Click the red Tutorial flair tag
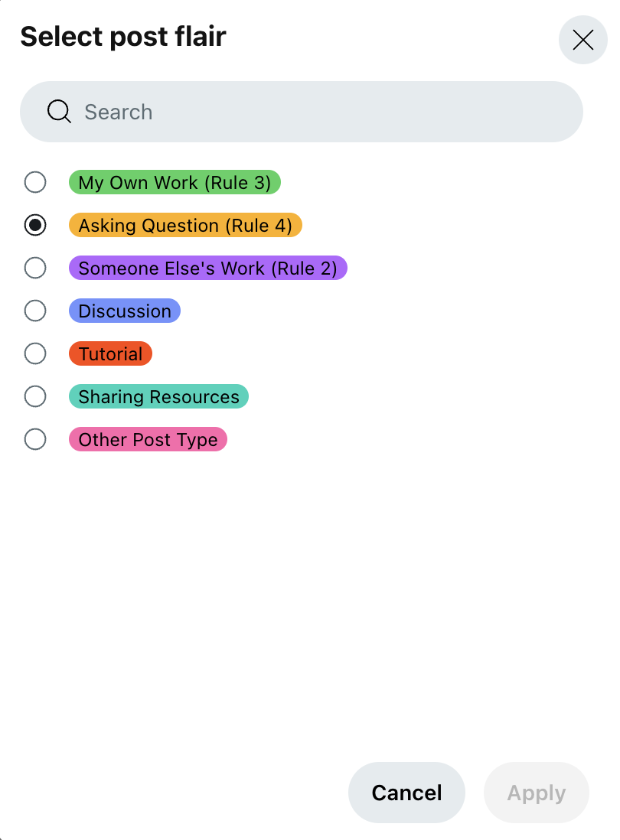This screenshot has height=840, width=620. (110, 354)
